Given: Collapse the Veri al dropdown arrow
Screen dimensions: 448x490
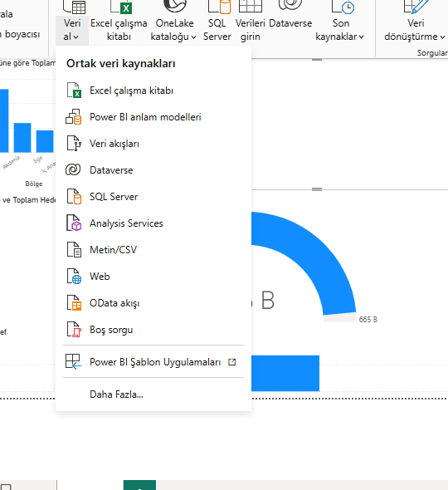Looking at the screenshot, I should pos(75,37).
